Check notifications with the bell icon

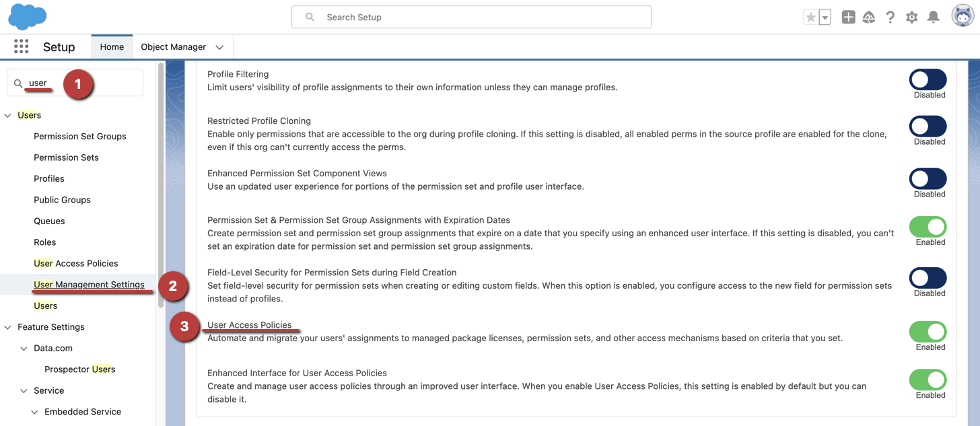coord(934,16)
